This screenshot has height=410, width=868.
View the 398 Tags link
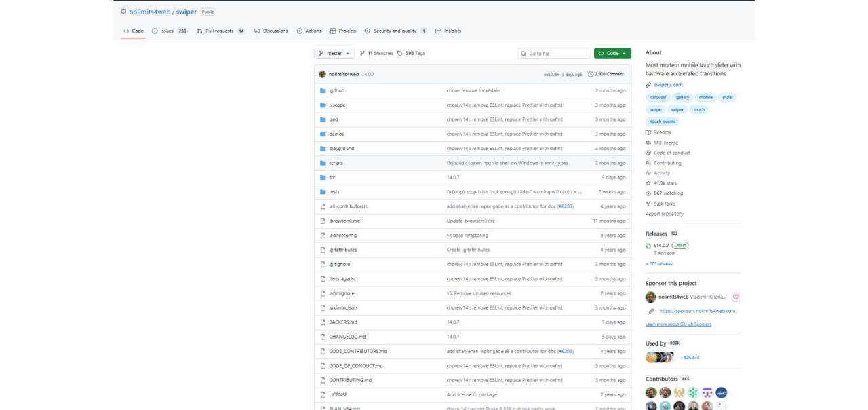pyautogui.click(x=411, y=53)
